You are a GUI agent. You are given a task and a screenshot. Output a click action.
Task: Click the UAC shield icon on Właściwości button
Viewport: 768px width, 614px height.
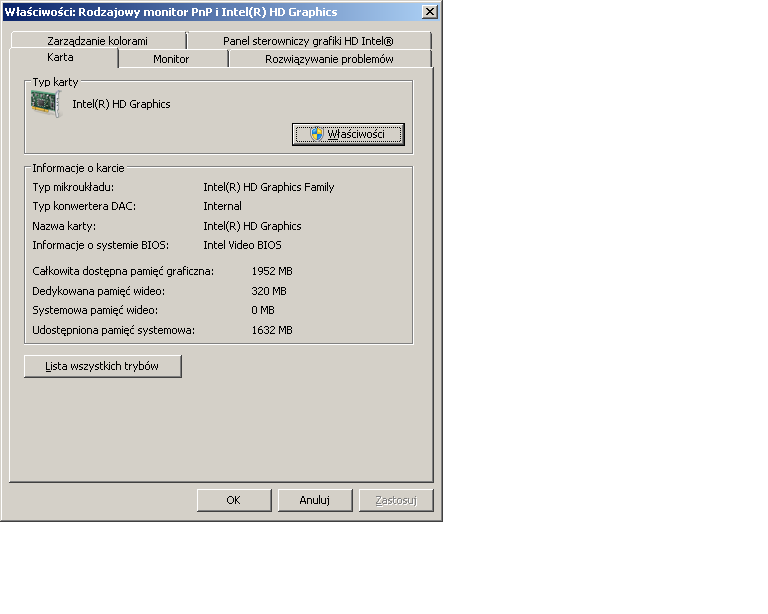(x=317, y=134)
